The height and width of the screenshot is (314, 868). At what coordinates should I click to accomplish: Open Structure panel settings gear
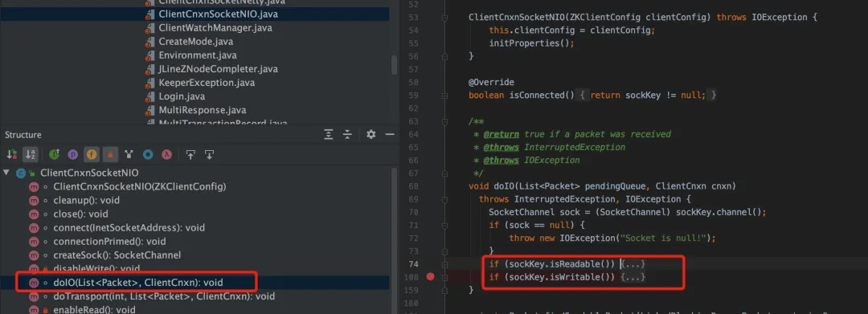click(x=371, y=134)
